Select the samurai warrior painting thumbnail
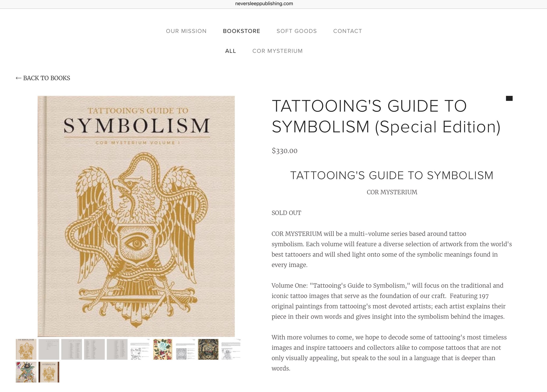 click(26, 372)
